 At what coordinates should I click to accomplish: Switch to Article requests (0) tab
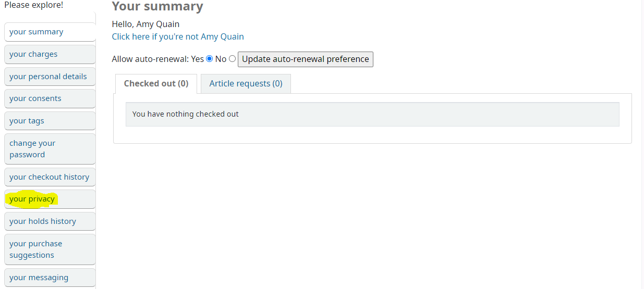[246, 84]
